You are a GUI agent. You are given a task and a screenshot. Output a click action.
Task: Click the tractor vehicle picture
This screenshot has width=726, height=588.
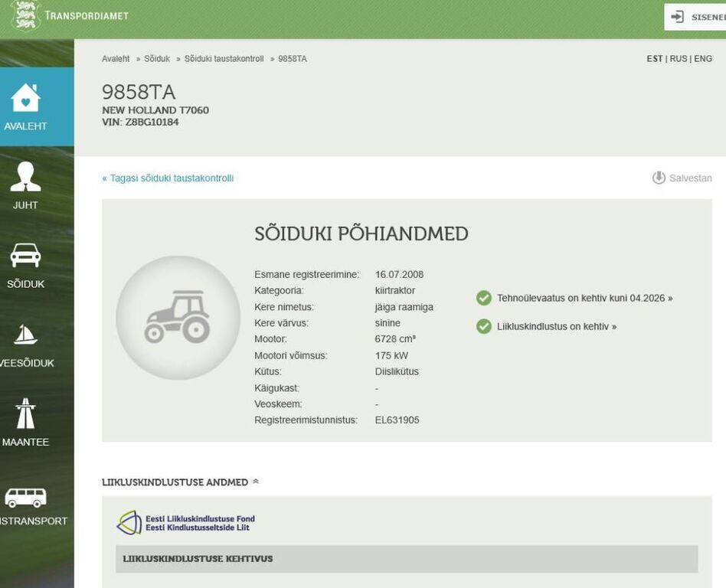(x=178, y=318)
